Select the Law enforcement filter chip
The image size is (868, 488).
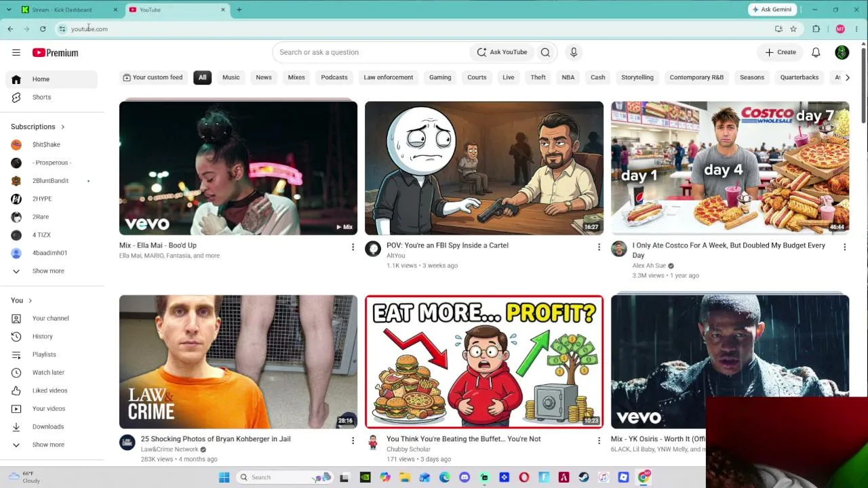coord(389,77)
